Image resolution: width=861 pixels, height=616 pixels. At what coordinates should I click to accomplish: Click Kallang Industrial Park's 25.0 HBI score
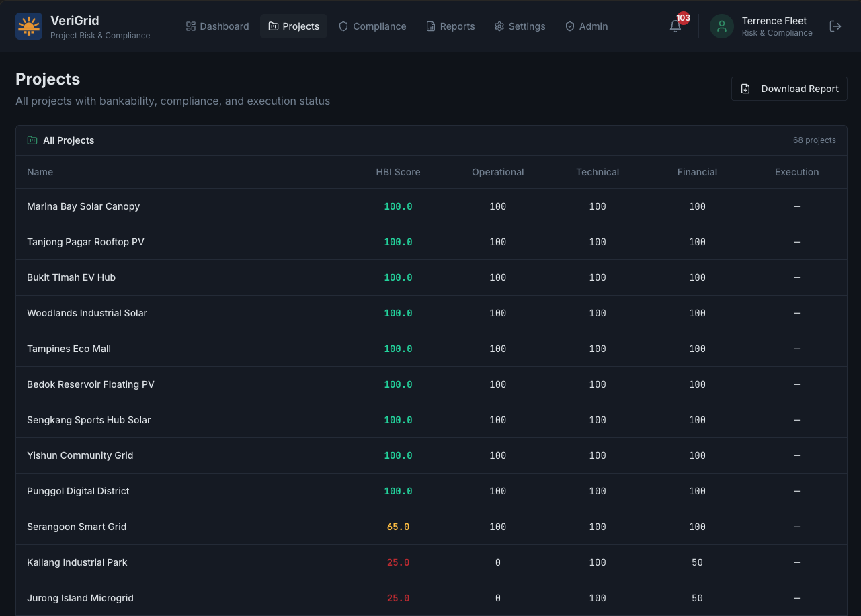(398, 562)
